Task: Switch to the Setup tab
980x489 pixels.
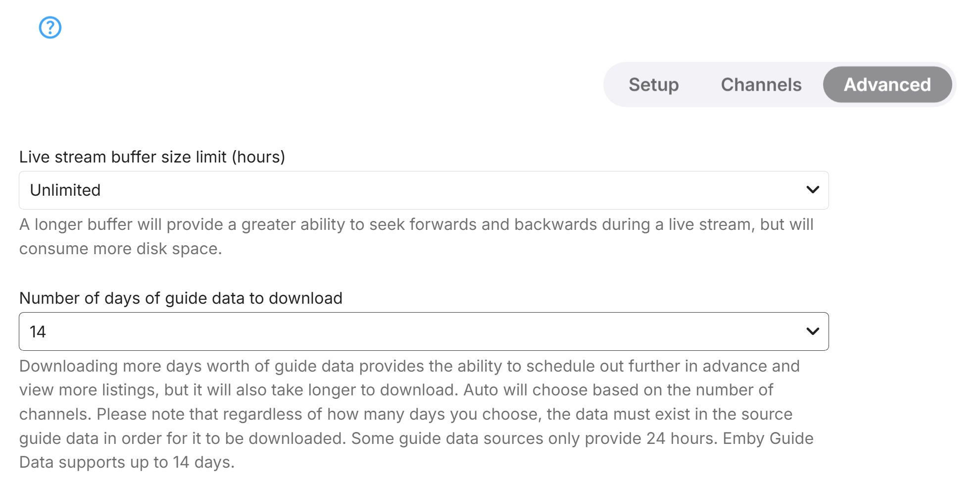Action: pyautogui.click(x=653, y=85)
